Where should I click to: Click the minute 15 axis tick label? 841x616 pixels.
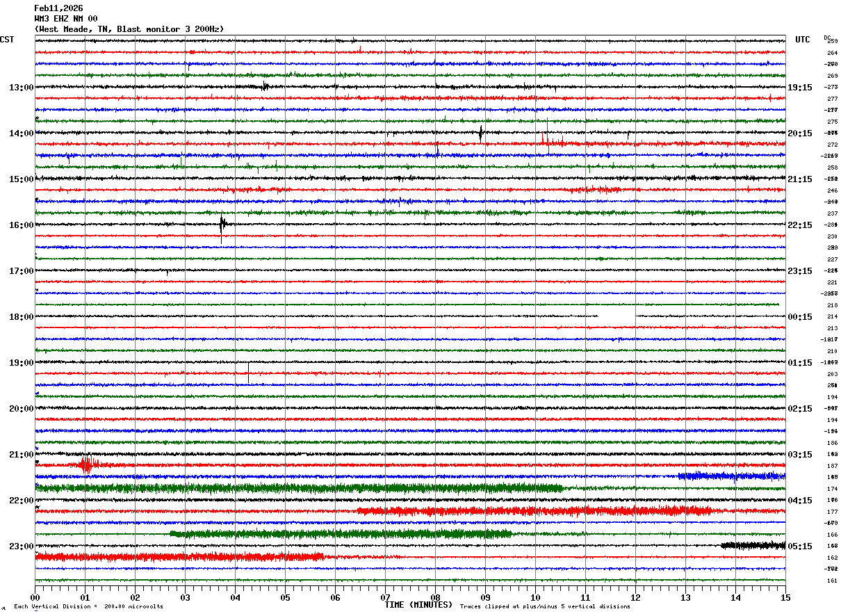click(785, 597)
